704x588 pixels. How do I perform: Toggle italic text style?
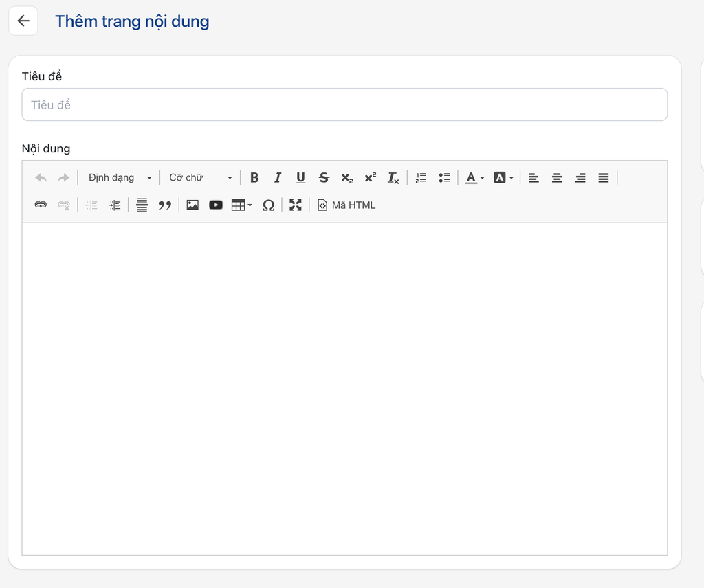pos(278,178)
